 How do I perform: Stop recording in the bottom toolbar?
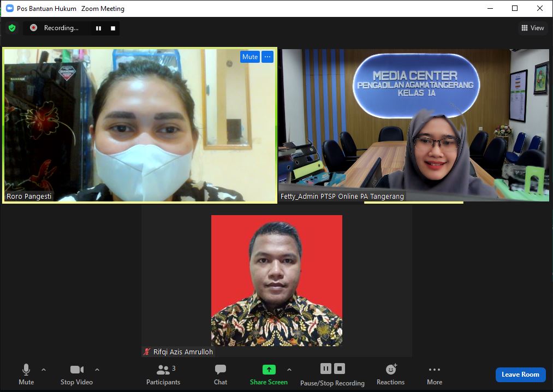(340, 369)
